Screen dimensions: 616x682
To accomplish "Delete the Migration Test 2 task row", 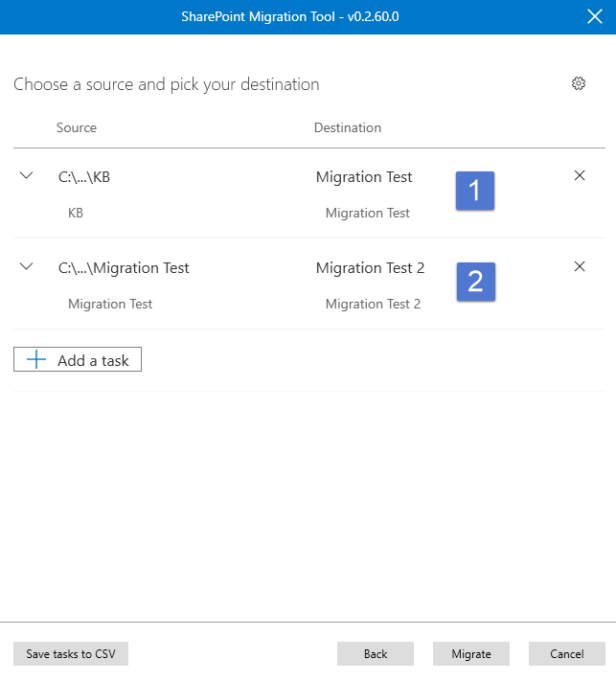I will pos(579,267).
